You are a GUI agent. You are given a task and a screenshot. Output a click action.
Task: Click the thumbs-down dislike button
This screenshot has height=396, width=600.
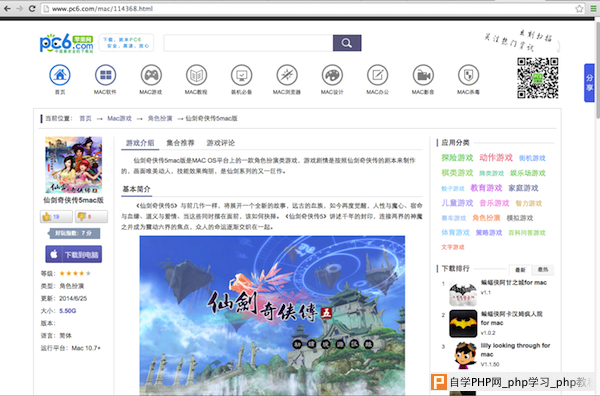pos(91,217)
